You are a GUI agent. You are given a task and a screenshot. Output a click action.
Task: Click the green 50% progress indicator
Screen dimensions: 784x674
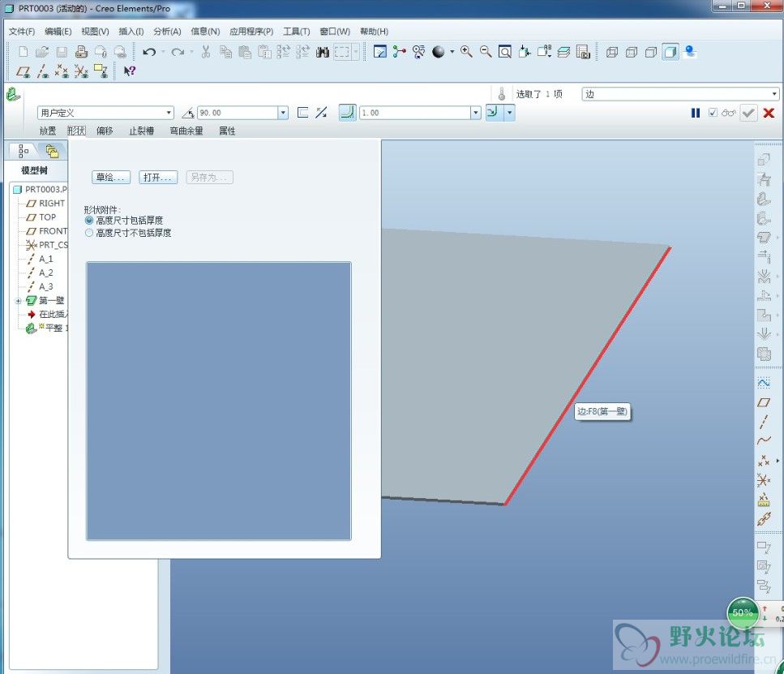(742, 612)
